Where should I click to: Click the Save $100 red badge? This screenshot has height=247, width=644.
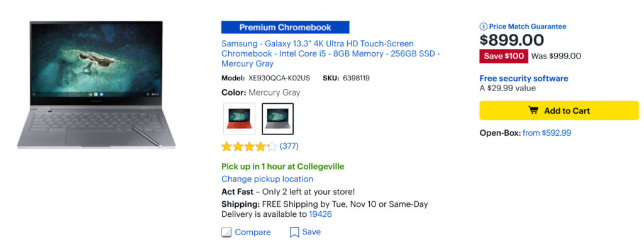tap(504, 56)
